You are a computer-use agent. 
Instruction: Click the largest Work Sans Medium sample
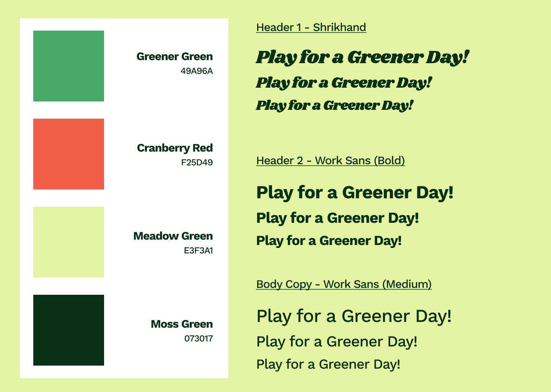tap(354, 317)
